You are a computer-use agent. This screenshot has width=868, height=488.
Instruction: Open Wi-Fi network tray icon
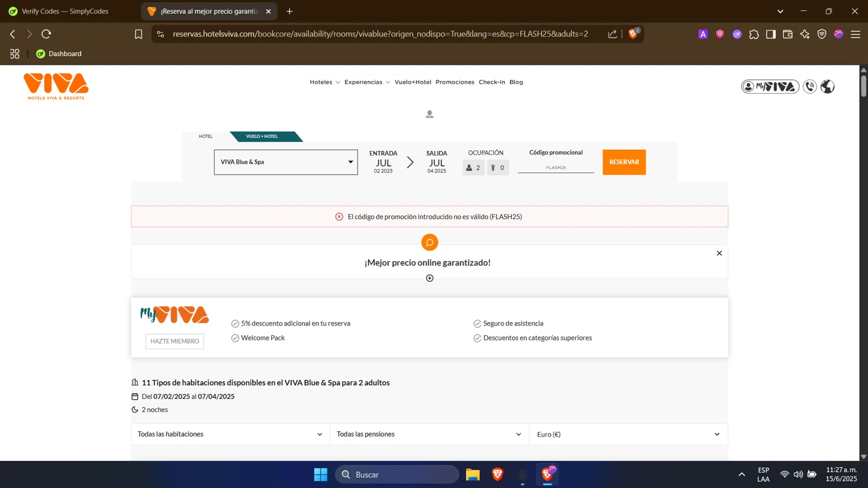784,475
